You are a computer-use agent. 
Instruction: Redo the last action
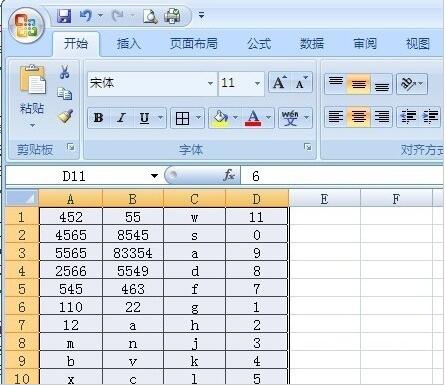coord(117,16)
